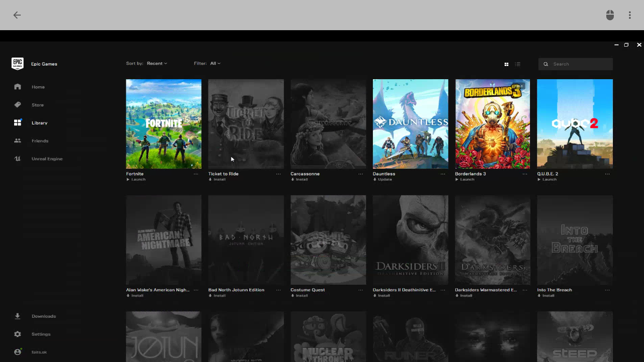The image size is (644, 362).
Task: Click the search magnifier icon
Action: (x=546, y=64)
